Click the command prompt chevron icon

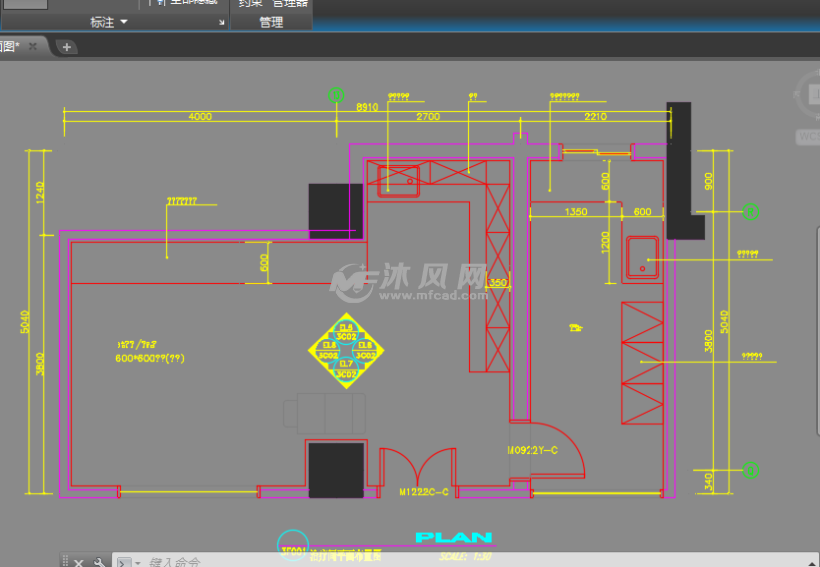pyautogui.click(x=123, y=563)
